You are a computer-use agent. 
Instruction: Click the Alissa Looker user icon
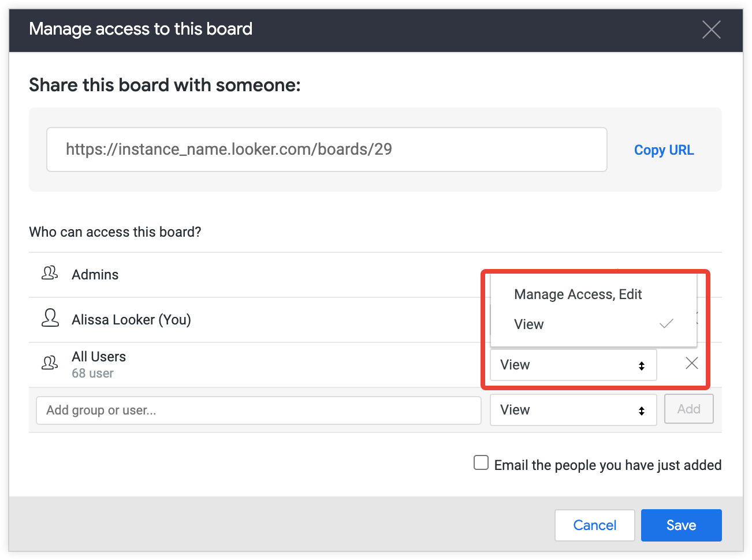point(50,318)
